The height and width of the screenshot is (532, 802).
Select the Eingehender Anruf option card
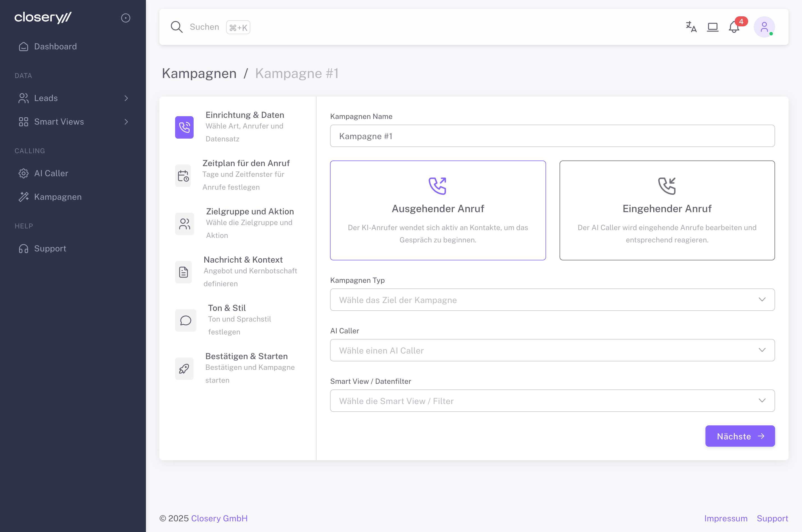point(667,210)
